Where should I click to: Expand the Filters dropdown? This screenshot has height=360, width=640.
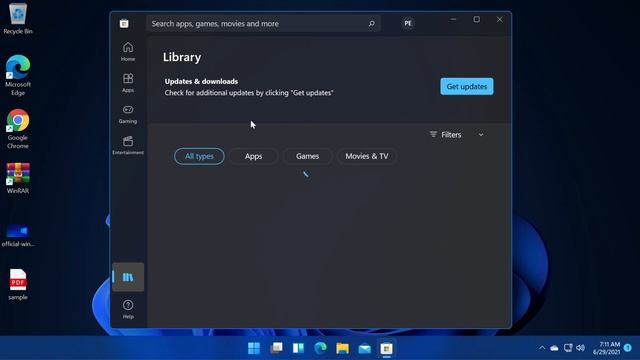pyautogui.click(x=457, y=135)
